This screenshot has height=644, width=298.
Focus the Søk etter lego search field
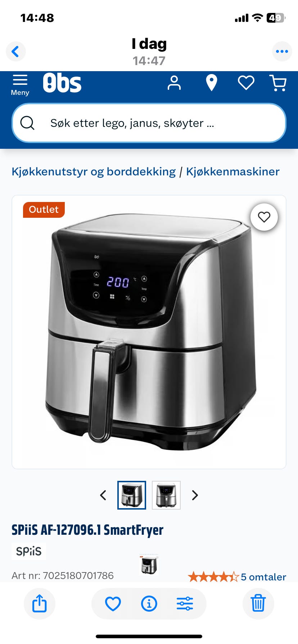pyautogui.click(x=149, y=123)
